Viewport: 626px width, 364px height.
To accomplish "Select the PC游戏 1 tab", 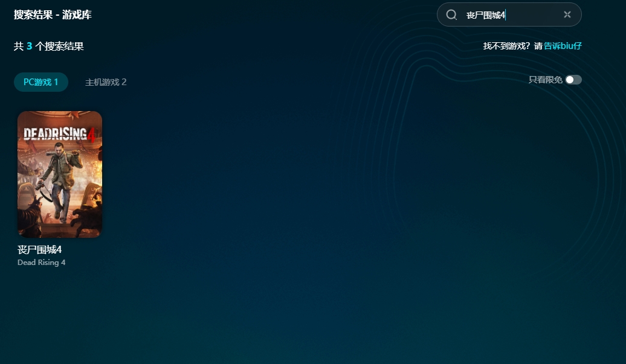I will pos(41,82).
